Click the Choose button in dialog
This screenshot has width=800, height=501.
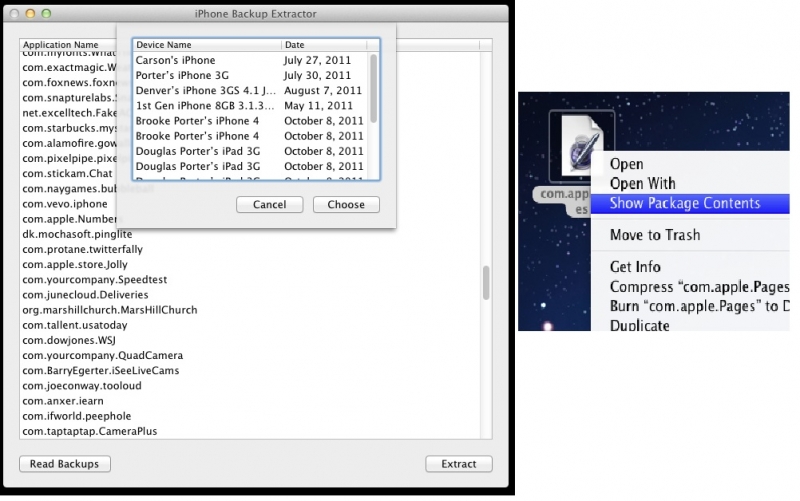click(346, 205)
